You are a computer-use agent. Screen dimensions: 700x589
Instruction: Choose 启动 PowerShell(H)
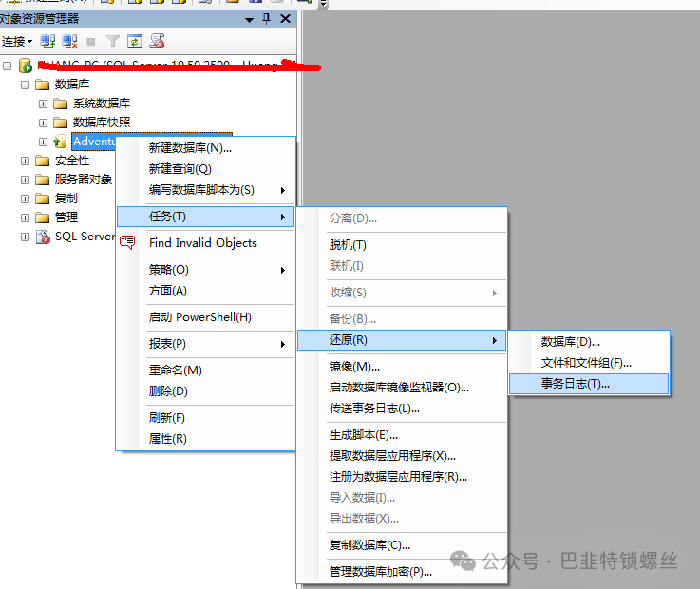206,317
